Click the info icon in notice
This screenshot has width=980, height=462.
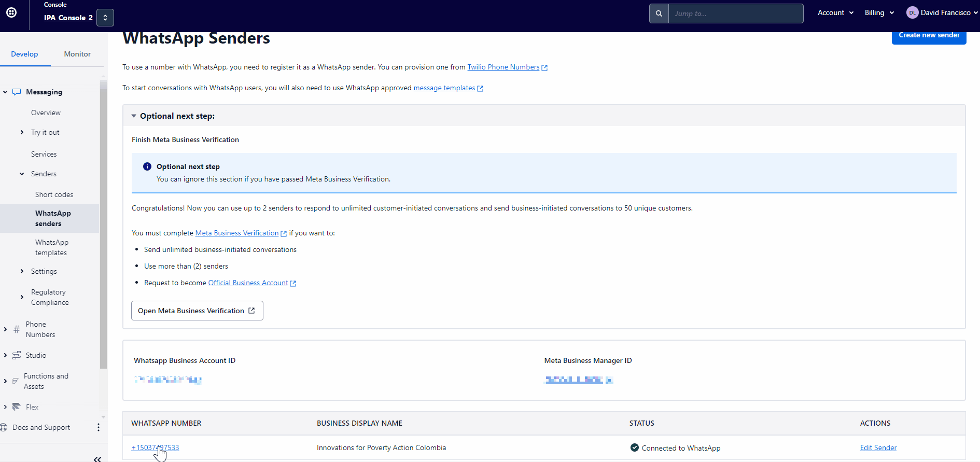147,166
